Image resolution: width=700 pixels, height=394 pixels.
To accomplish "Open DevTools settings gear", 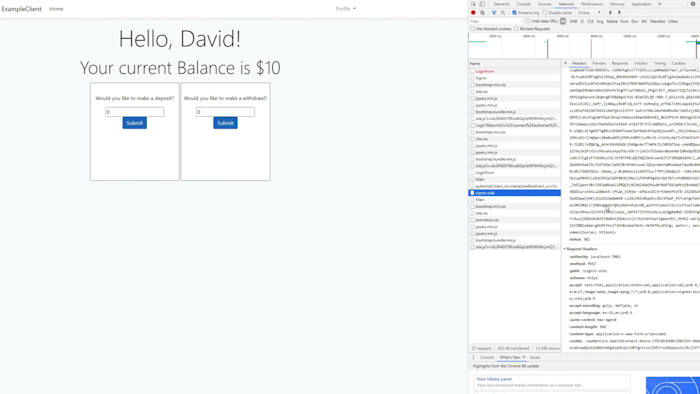I will click(x=693, y=4).
